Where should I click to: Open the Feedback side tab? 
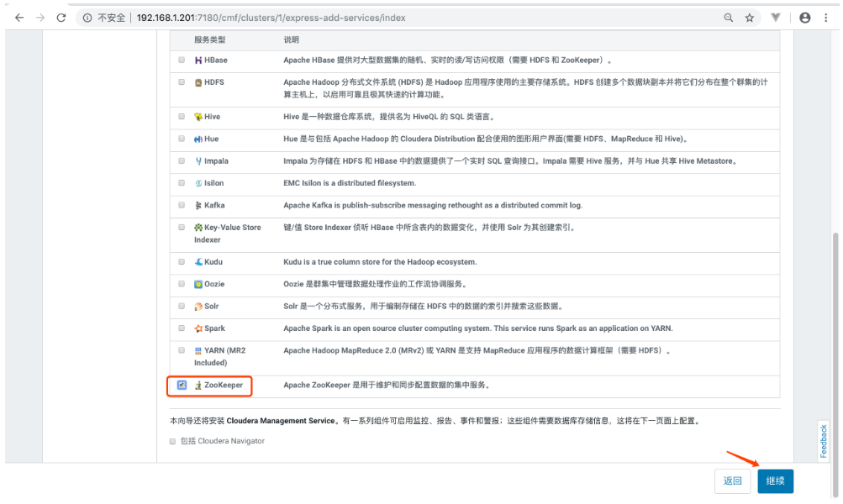pyautogui.click(x=823, y=441)
